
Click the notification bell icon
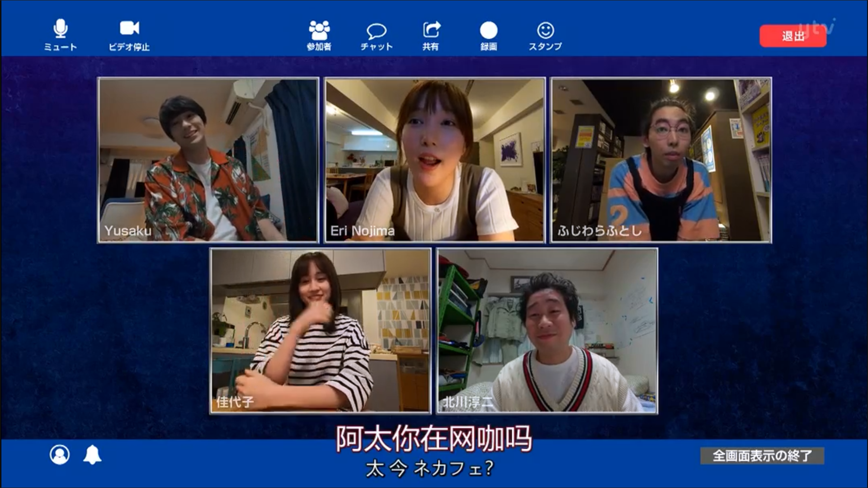click(92, 455)
